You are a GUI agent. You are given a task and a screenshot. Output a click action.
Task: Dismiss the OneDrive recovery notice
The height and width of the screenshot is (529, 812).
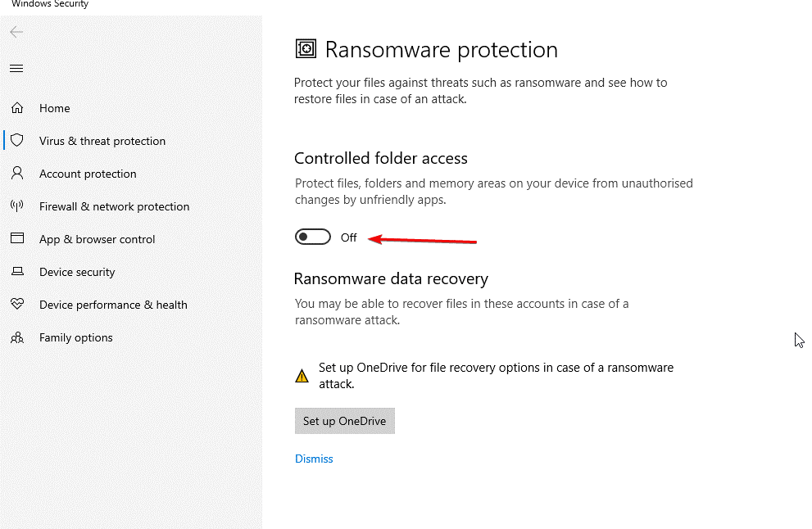point(314,459)
